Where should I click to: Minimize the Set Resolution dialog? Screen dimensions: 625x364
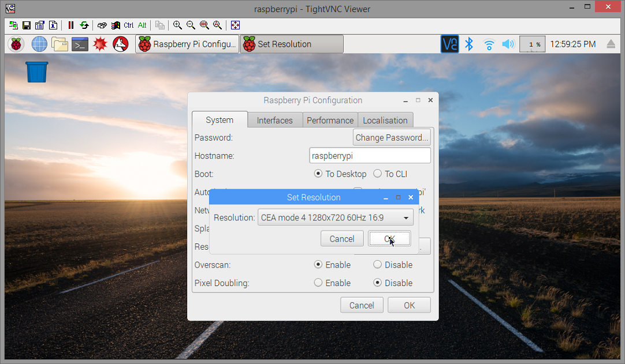click(x=386, y=197)
